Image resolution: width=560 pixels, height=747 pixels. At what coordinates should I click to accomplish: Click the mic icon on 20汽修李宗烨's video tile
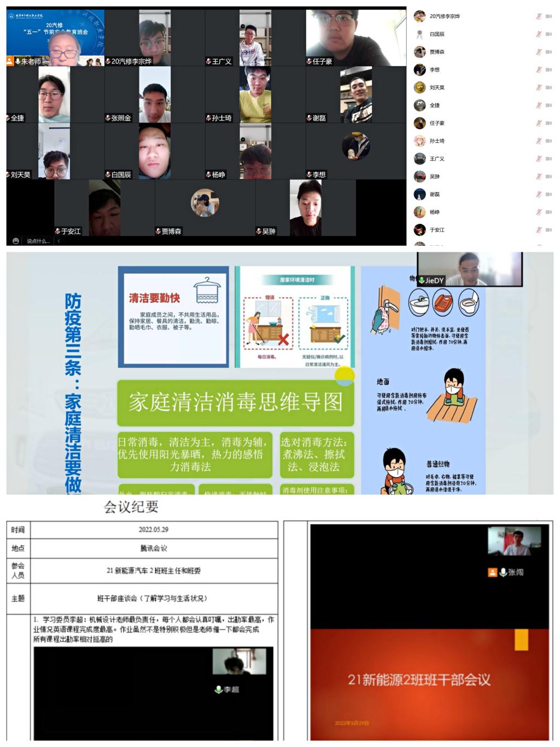click(109, 61)
